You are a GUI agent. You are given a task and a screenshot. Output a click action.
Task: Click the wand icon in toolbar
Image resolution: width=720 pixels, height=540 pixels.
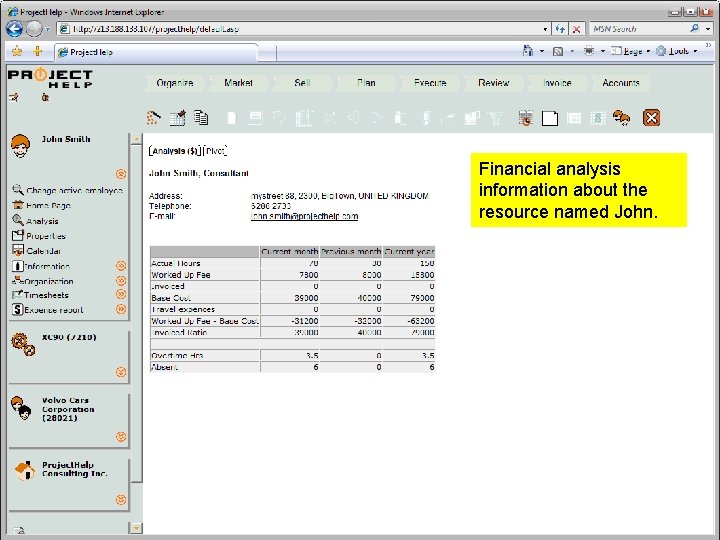153,118
